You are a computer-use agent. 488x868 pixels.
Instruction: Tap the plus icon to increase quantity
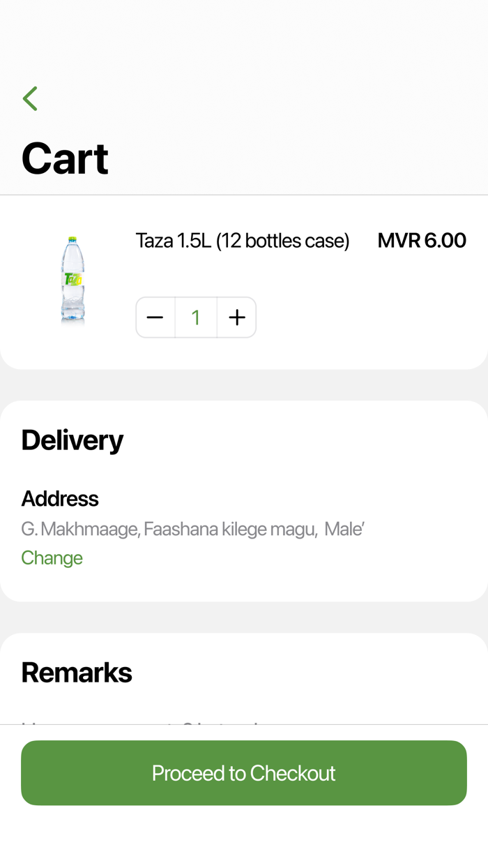pyautogui.click(x=236, y=317)
